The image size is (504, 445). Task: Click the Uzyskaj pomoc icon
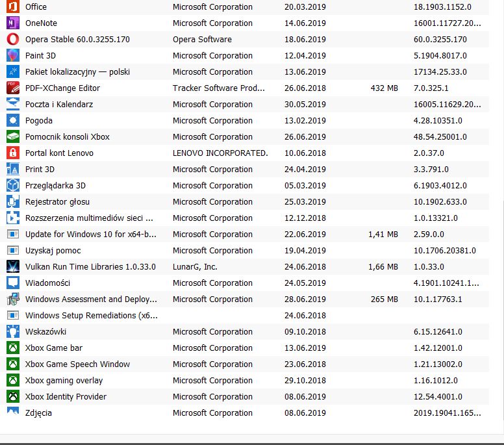(13, 251)
